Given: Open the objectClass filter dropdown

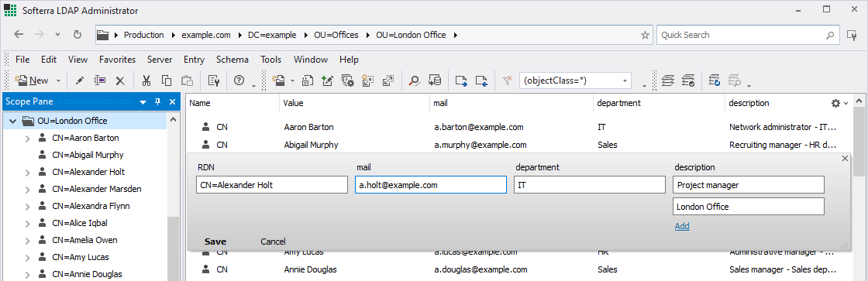Looking at the screenshot, I should click(625, 81).
